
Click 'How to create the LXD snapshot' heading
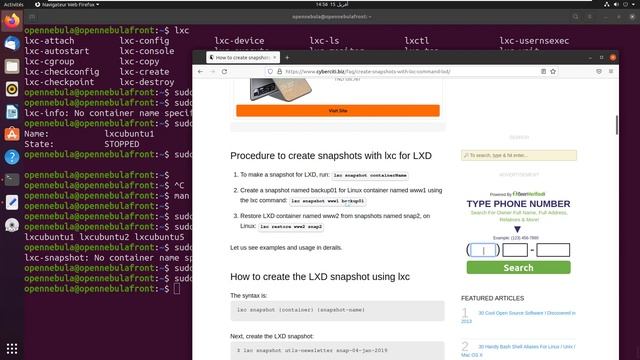[320, 277]
